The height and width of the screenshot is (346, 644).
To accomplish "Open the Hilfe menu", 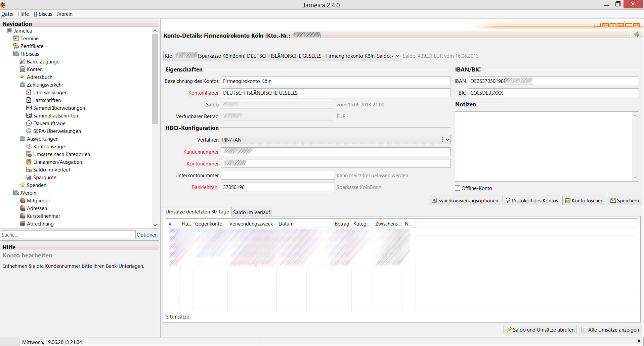I will 24,14.
